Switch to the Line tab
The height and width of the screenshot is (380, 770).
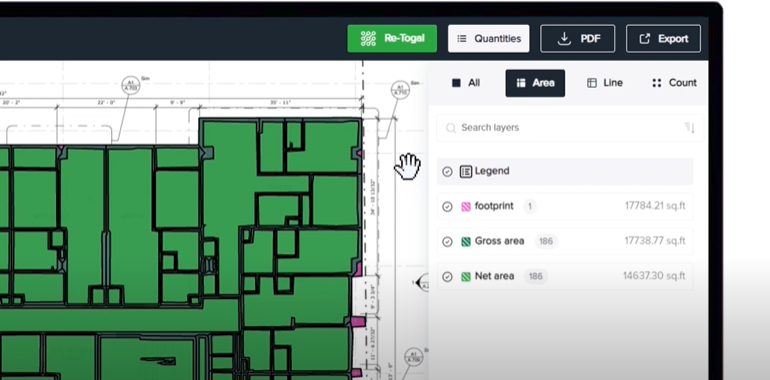(x=605, y=83)
